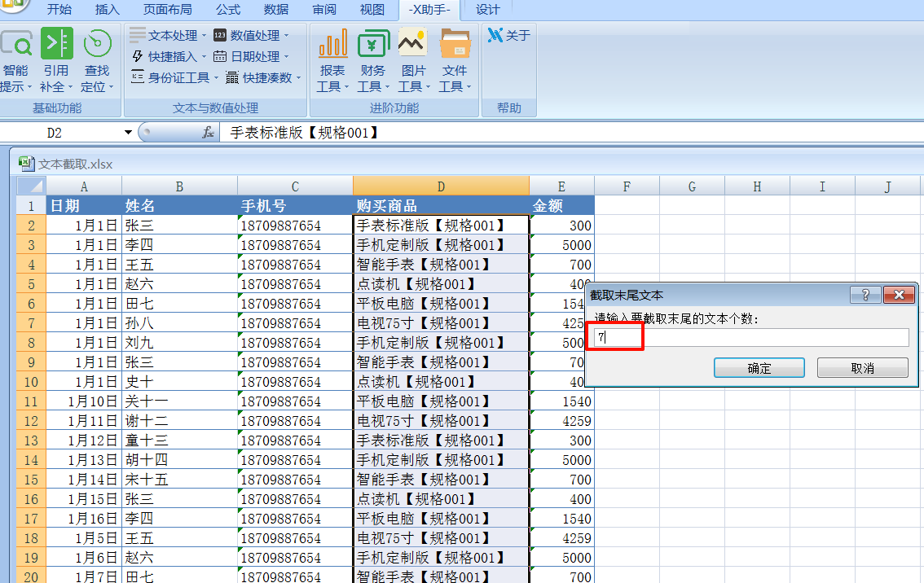Click the help question mark in dialog
Viewport: 924px width, 583px height.
point(865,295)
